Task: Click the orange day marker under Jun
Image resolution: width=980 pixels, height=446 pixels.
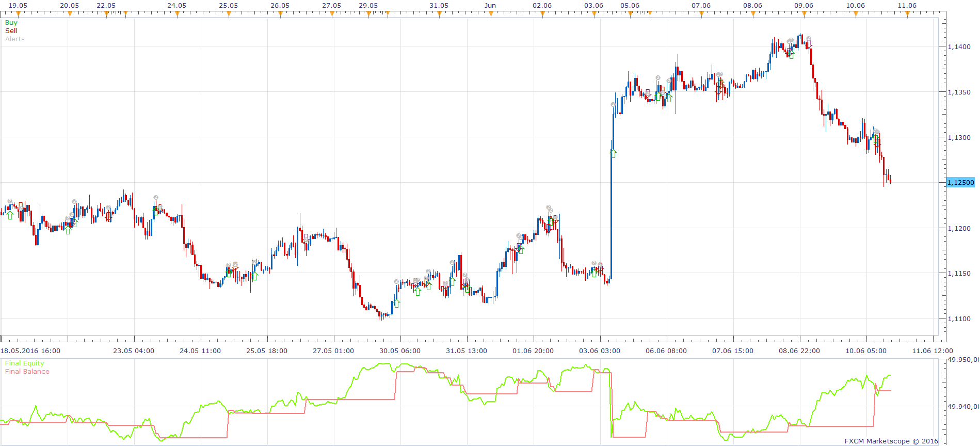Action: pyautogui.click(x=491, y=14)
